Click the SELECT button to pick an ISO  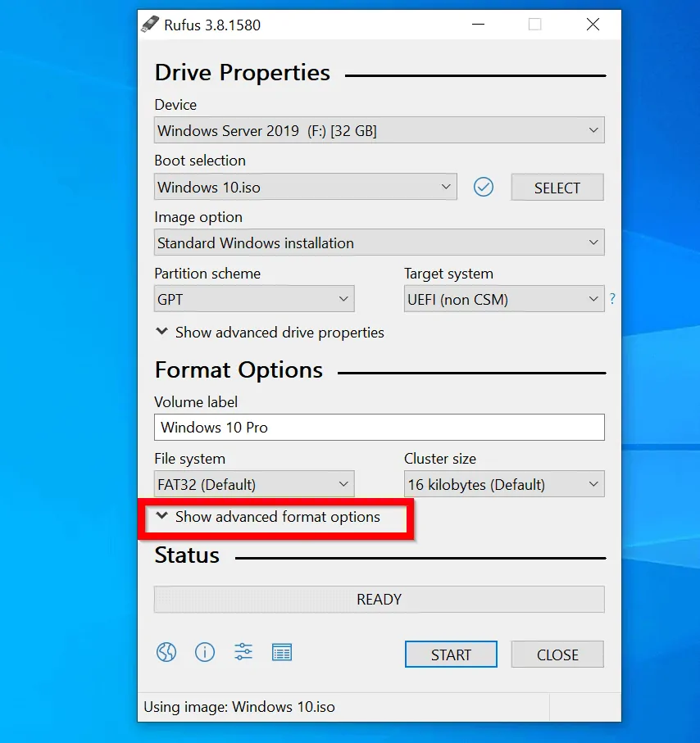pyautogui.click(x=557, y=187)
